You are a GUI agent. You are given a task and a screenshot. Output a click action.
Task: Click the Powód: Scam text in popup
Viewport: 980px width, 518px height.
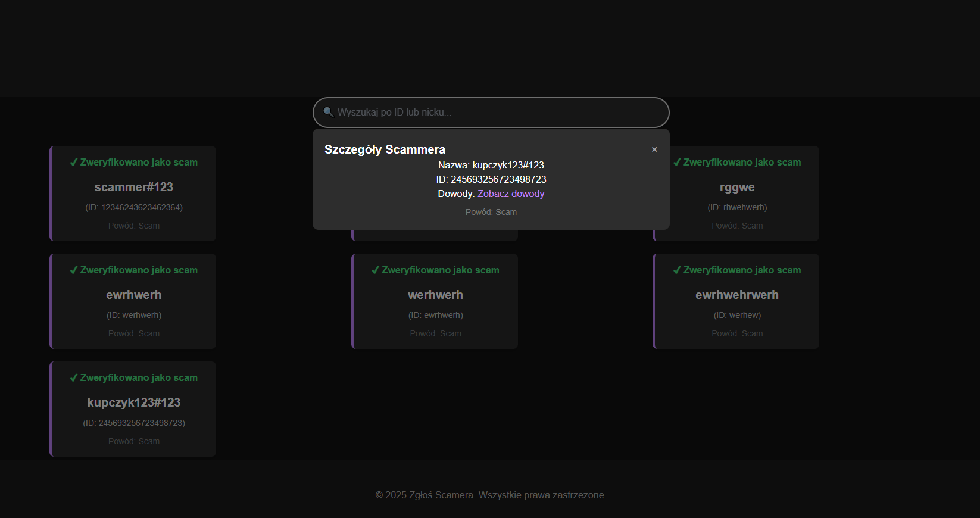[491, 212]
